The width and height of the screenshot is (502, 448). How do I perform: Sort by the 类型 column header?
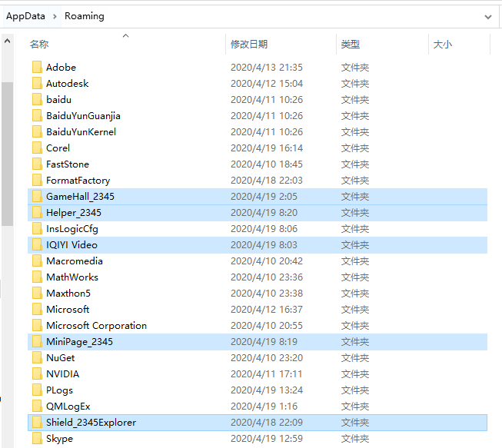click(351, 45)
